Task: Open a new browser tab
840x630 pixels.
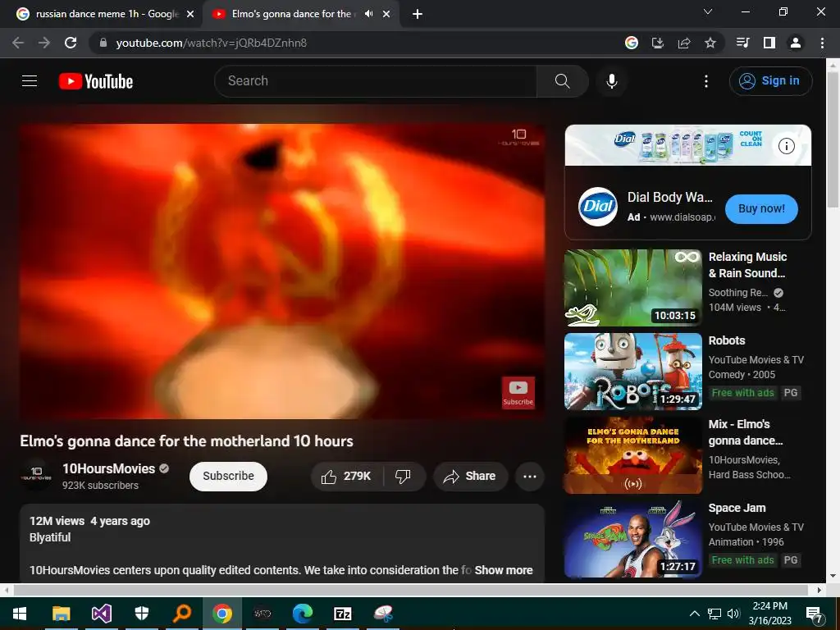Action: click(x=418, y=15)
